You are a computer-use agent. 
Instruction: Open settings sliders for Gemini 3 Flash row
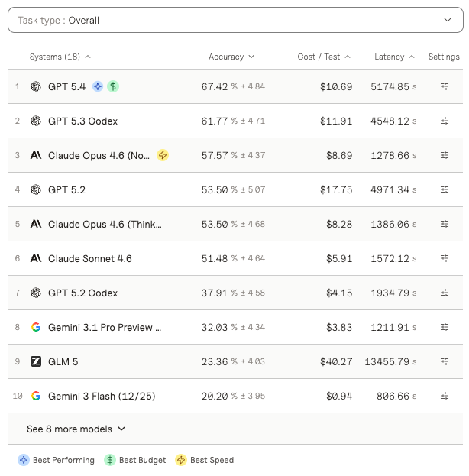[x=445, y=396]
